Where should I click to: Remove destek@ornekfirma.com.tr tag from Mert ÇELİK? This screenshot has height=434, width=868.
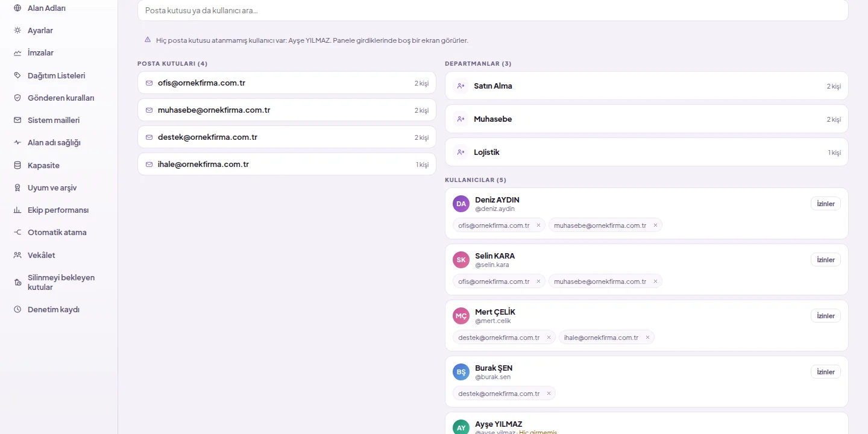[x=549, y=338]
